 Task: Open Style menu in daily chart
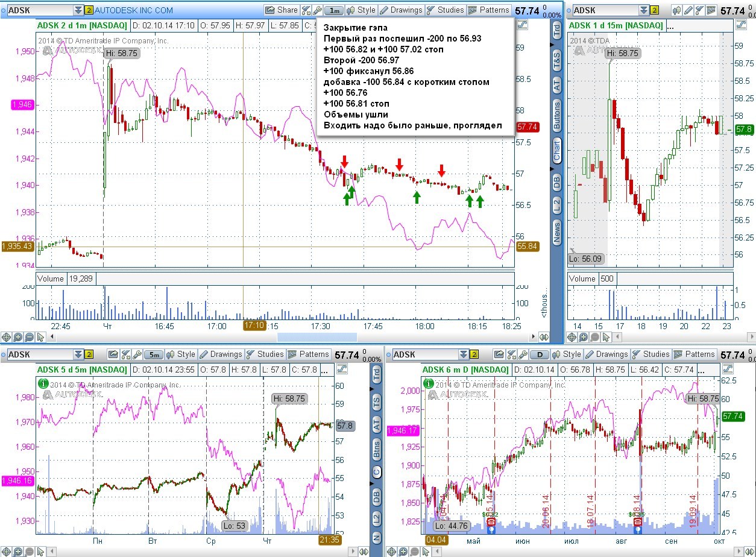point(567,354)
